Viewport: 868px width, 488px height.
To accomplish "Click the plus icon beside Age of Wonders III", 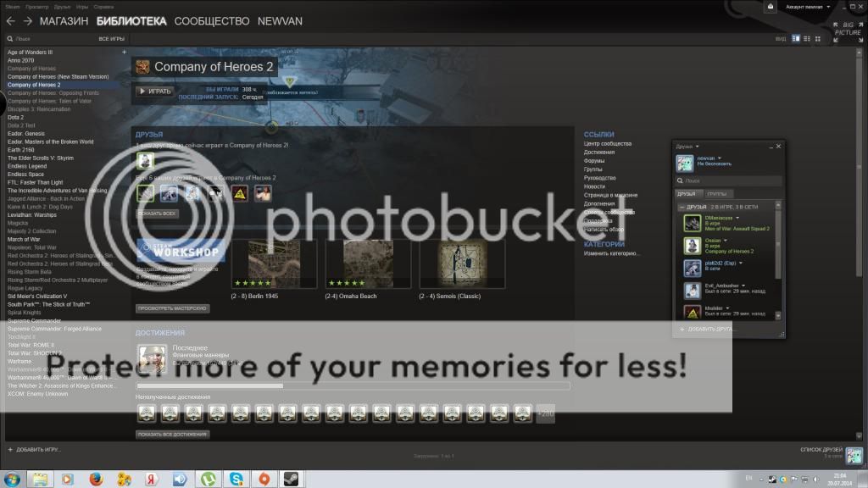I will tap(124, 52).
